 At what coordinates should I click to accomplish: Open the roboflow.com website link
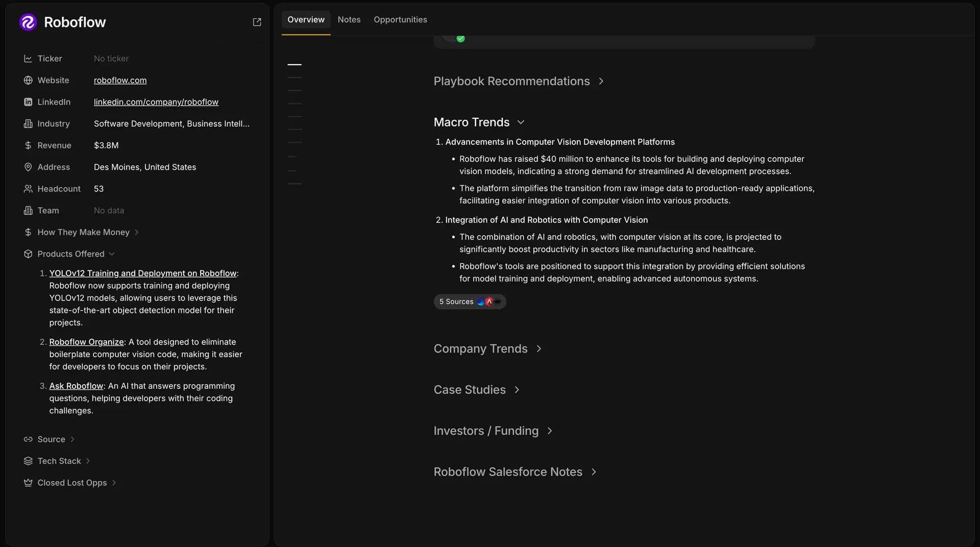[120, 80]
